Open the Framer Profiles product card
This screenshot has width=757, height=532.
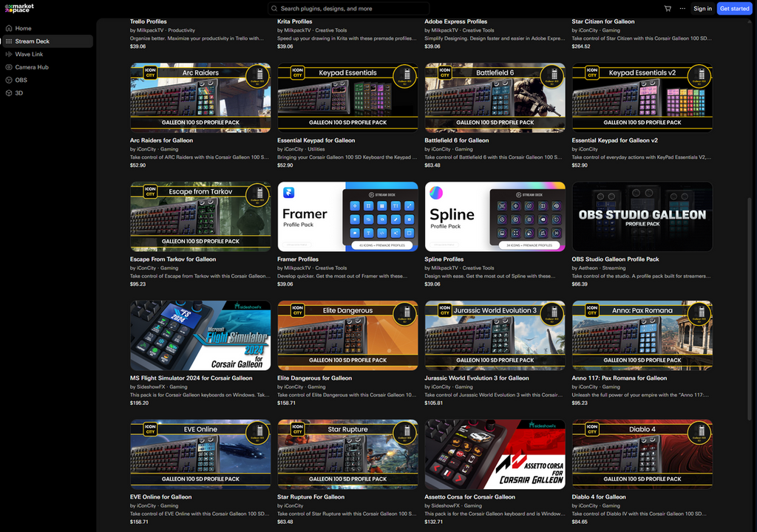(347, 216)
